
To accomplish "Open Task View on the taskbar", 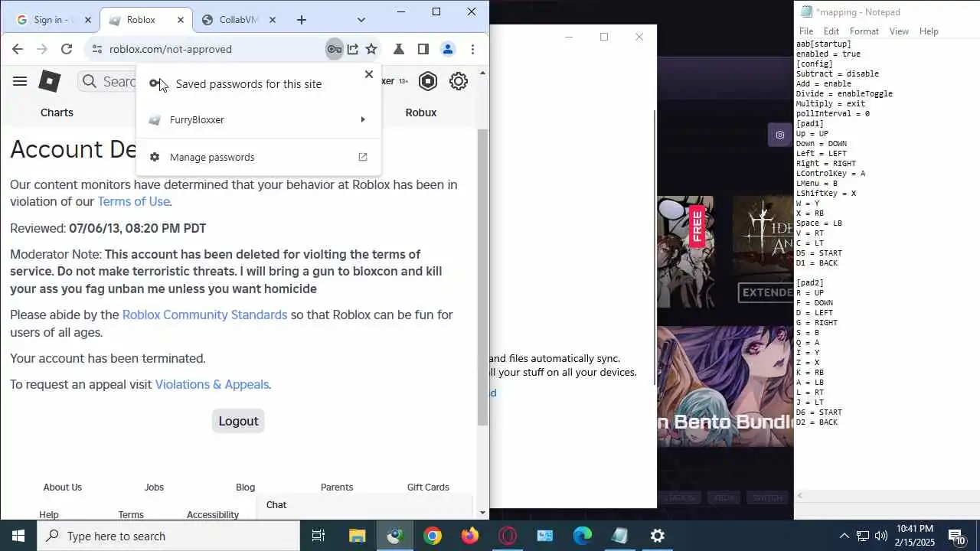I will coord(318,536).
